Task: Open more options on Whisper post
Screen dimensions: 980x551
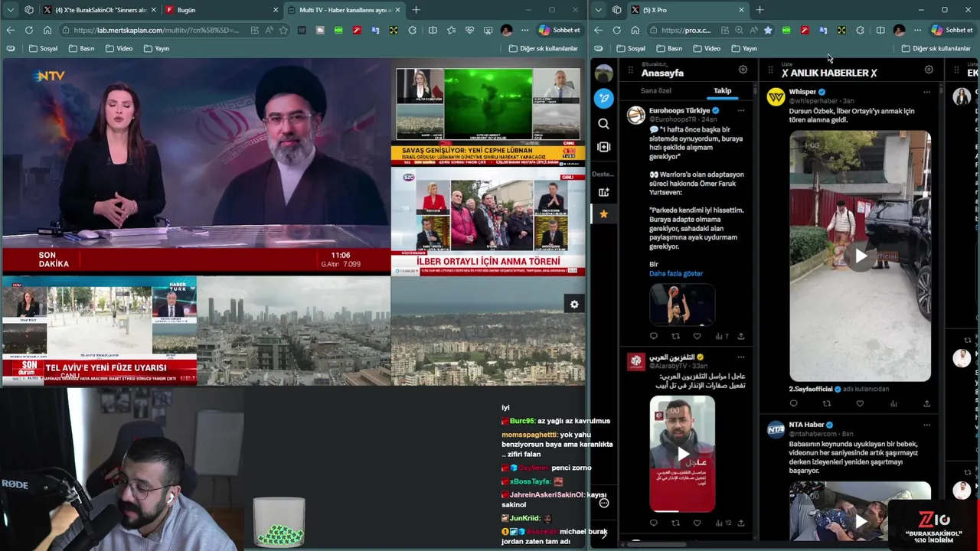Action: click(x=926, y=92)
